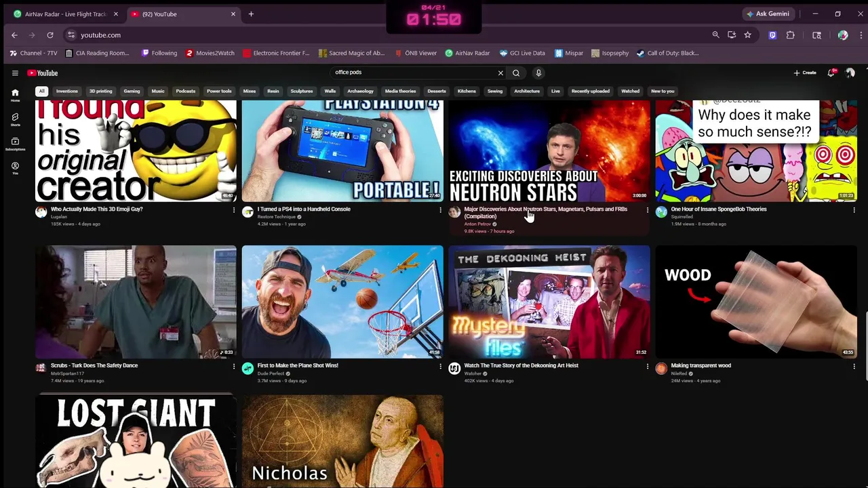
Task: Start voice search with the microphone
Action: [538, 73]
